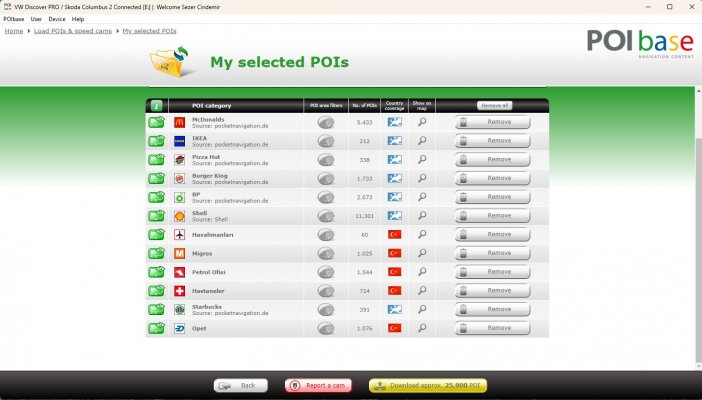Toggle POI area filter for IKEA
The height and width of the screenshot is (400, 702).
coord(326,141)
